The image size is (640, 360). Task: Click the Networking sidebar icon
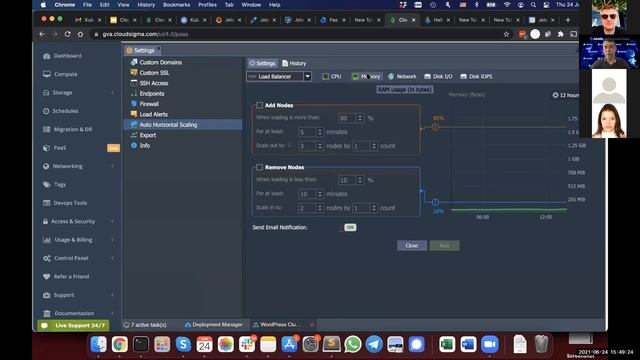(x=46, y=166)
